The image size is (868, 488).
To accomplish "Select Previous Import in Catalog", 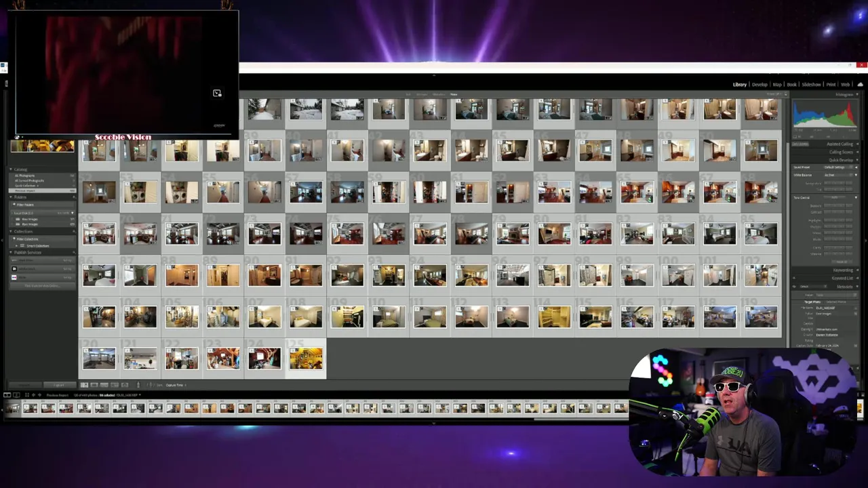I will point(42,190).
